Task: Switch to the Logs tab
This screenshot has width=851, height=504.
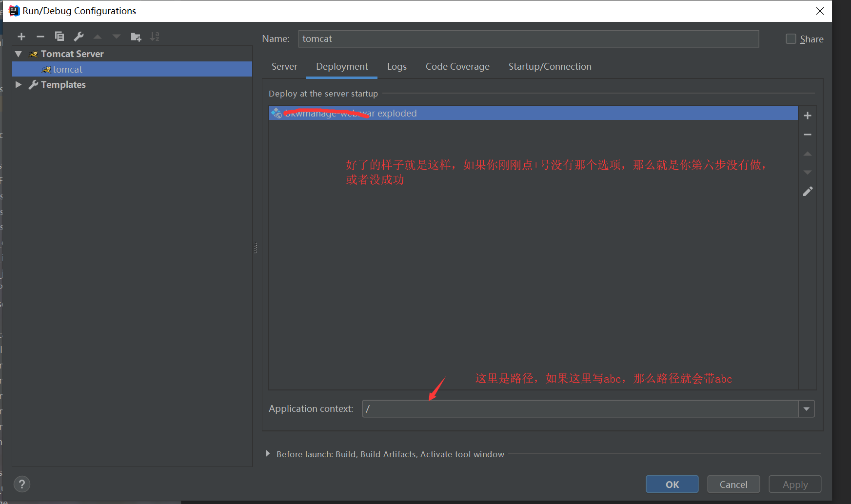Action: (397, 67)
